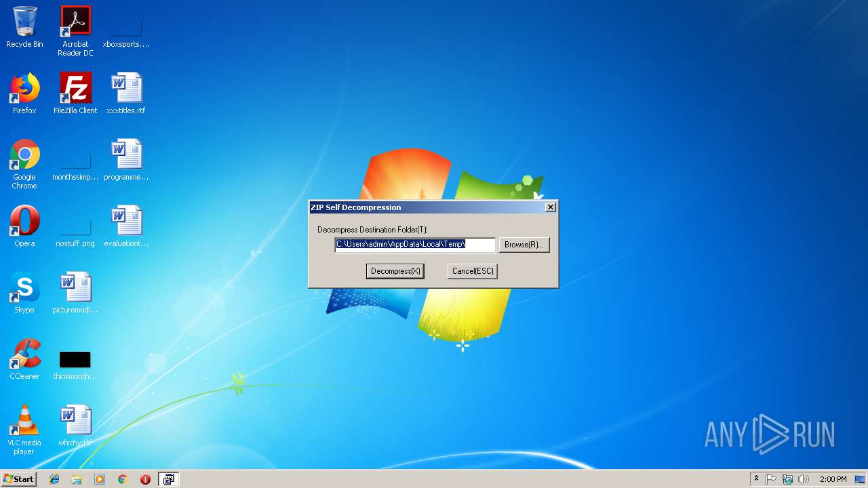Open the network status tray icon
The height and width of the screenshot is (488, 868).
coord(787,479)
